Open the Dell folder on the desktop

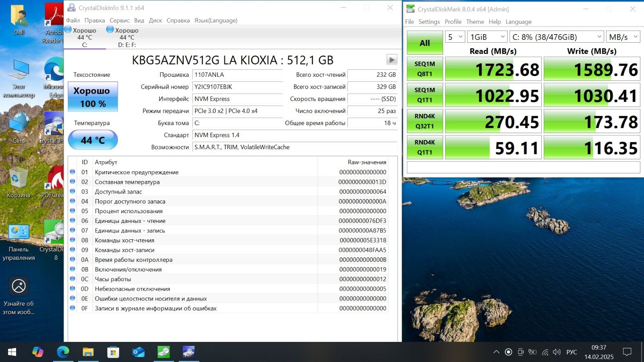point(19,20)
